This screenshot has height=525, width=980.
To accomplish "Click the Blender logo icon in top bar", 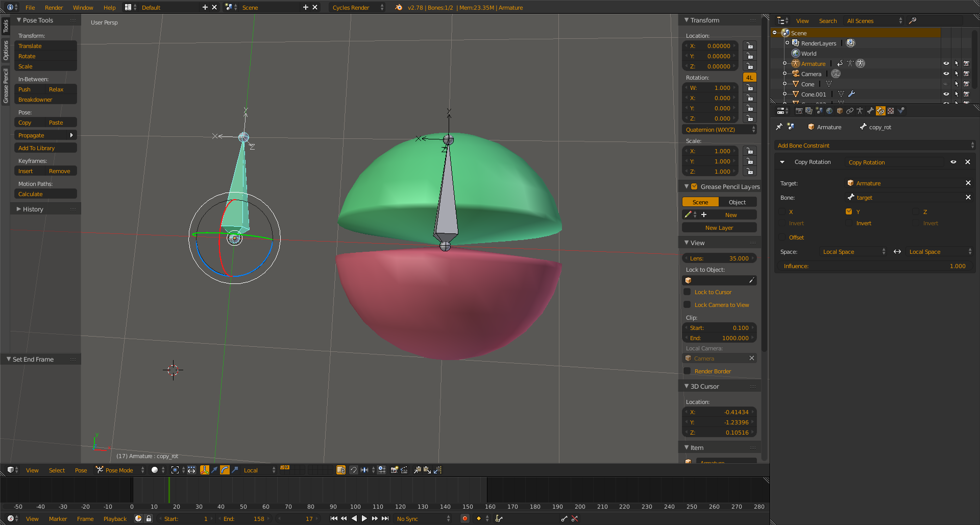I will coord(399,7).
